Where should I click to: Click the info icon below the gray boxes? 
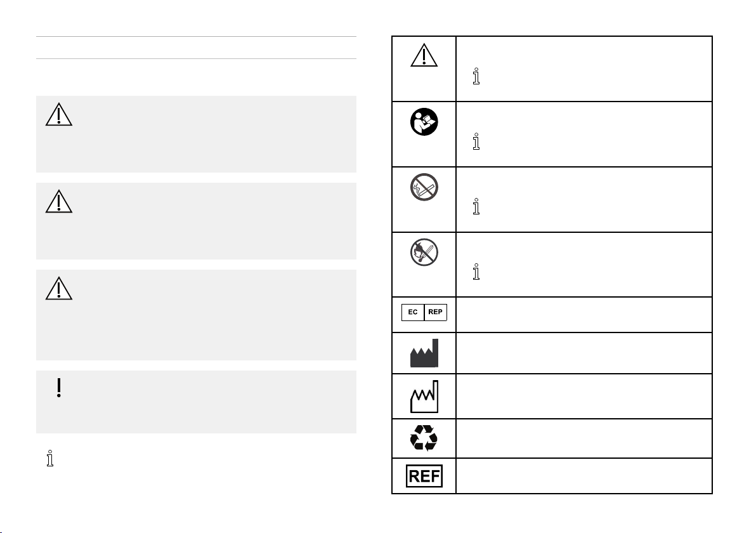[x=49, y=458]
